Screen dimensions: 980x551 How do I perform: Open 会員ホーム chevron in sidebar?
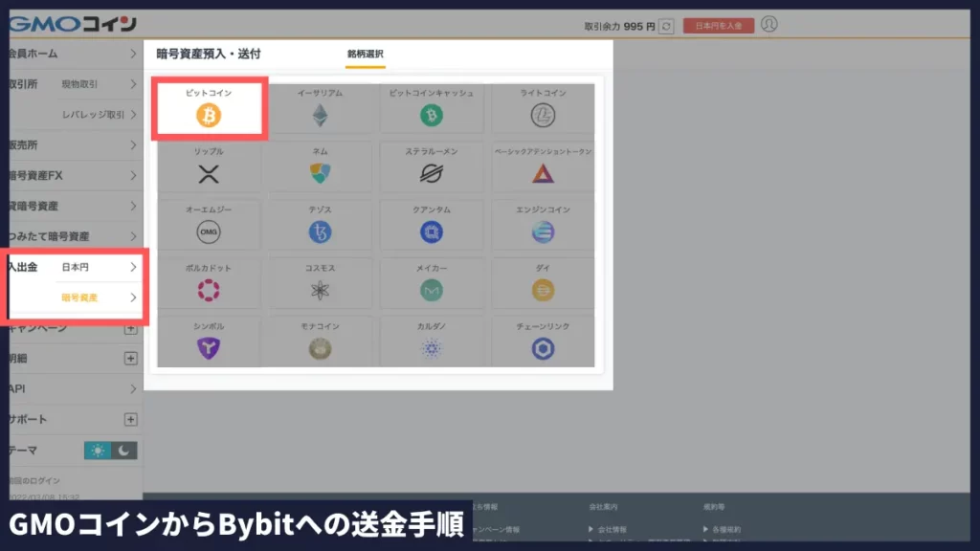132,54
